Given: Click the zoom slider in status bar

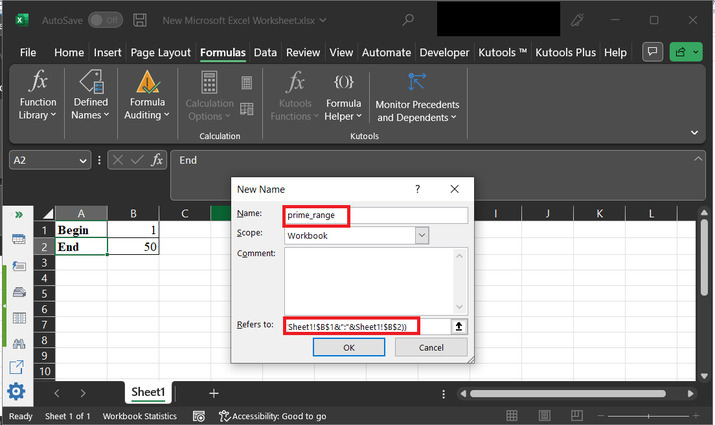Looking at the screenshot, I should pos(648,415).
